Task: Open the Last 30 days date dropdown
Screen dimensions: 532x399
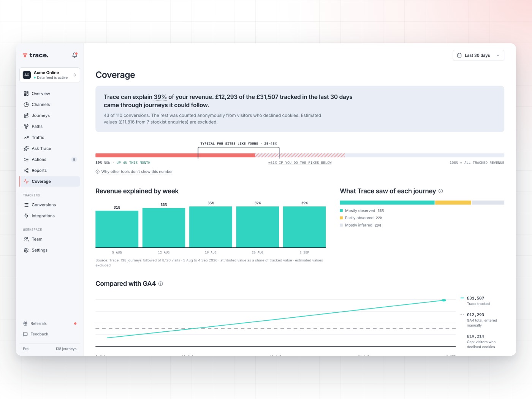Action: 478,55
